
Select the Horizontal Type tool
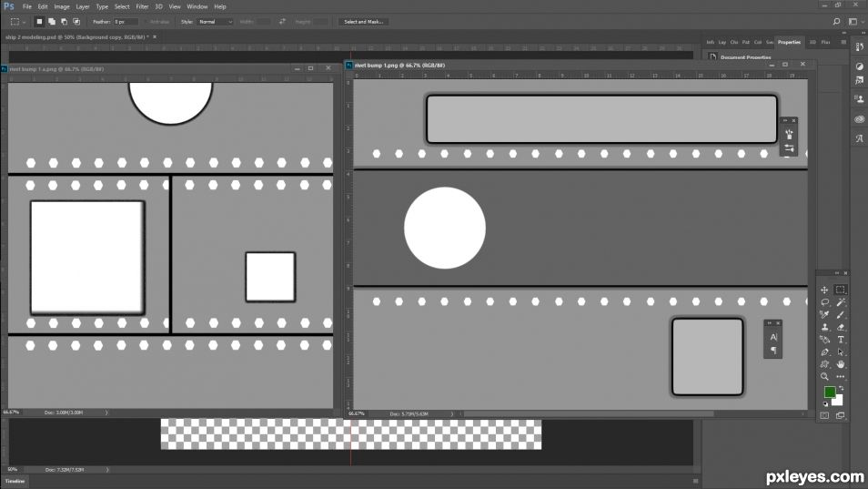pyautogui.click(x=841, y=340)
